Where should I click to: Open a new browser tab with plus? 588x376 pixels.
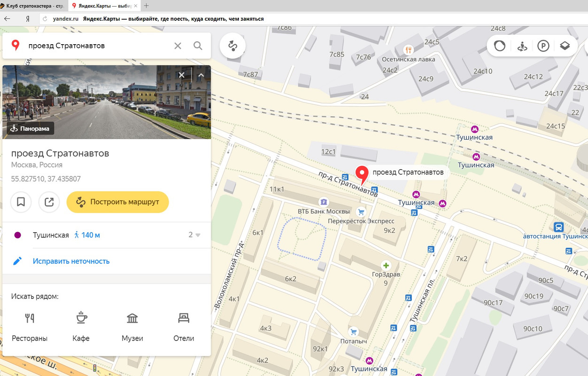click(146, 6)
